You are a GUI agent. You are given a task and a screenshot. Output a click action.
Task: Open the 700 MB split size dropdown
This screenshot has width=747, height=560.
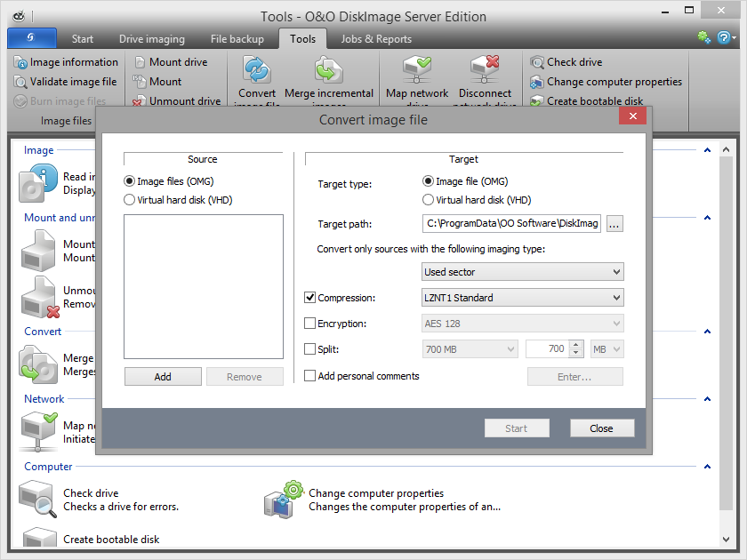[470, 349]
